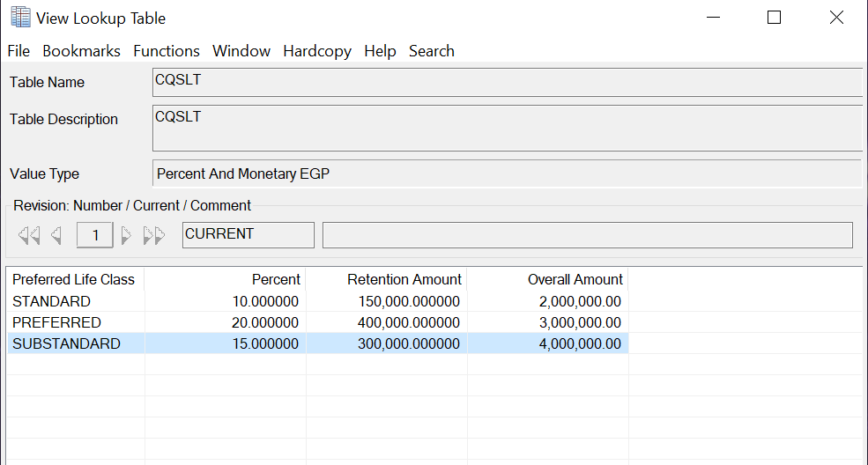This screenshot has width=868, height=465.
Task: Click the Overall Amount column header
Action: tap(575, 279)
